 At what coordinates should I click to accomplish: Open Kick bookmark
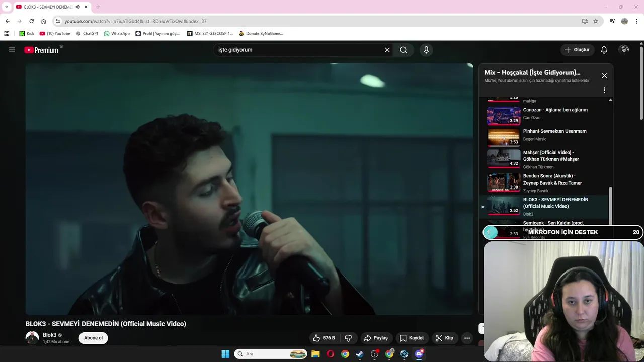[27, 34]
